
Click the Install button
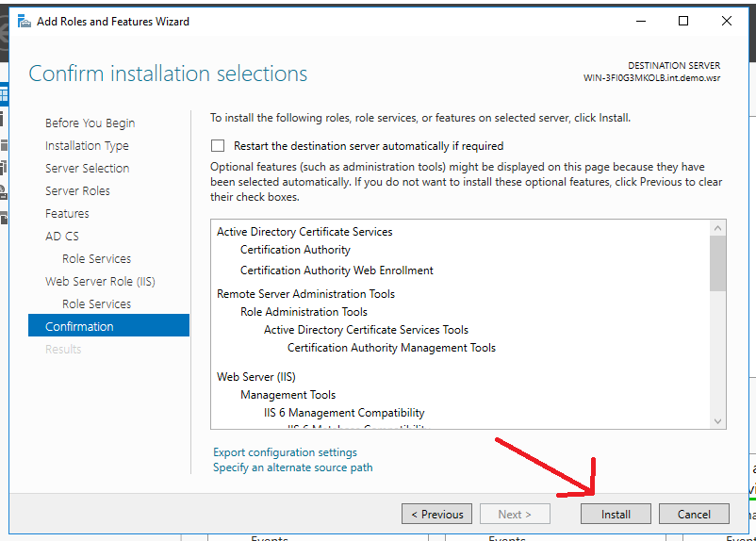coord(616,514)
